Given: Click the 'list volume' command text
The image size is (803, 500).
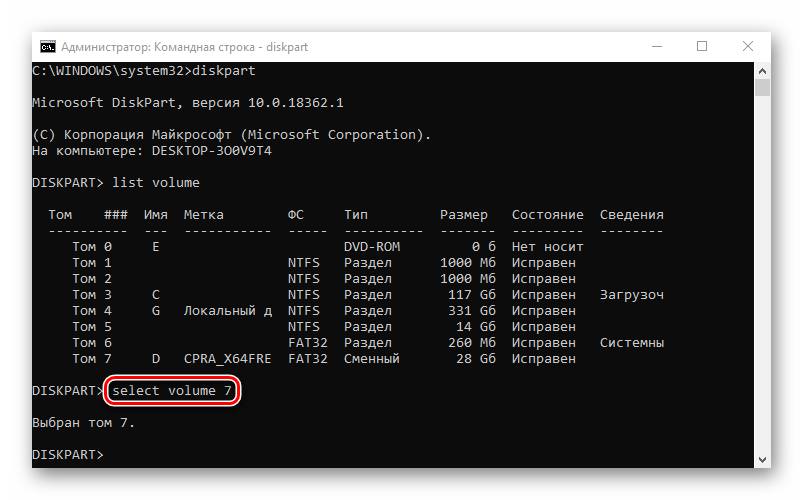Looking at the screenshot, I should tap(156, 182).
